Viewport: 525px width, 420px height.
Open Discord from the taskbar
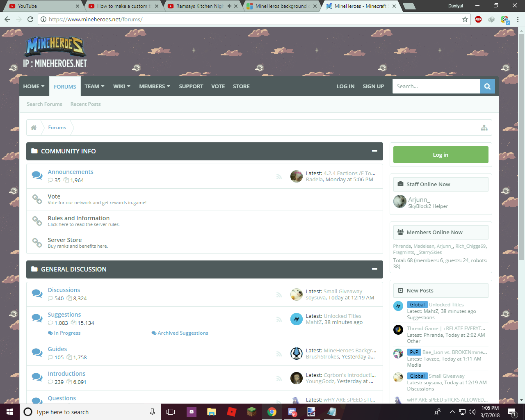(x=292, y=412)
